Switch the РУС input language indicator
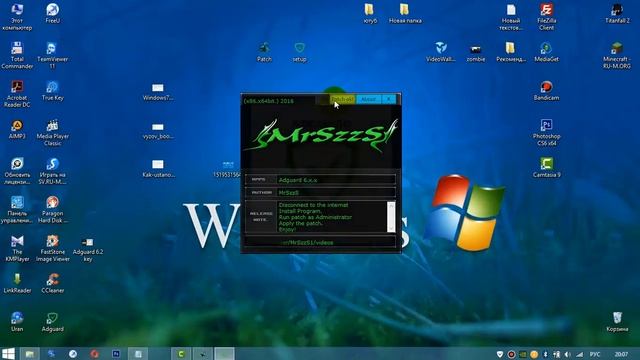This screenshot has width=640, height=360. coord(595,354)
